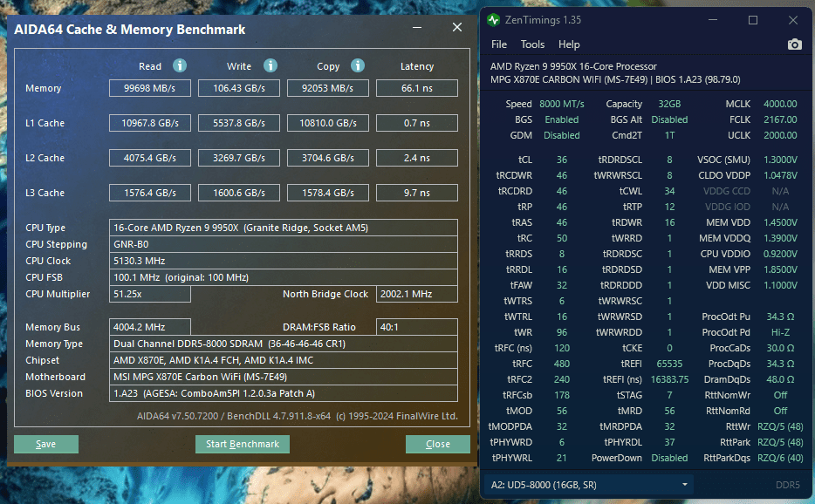Click the Read info icon in AIDA64

pyautogui.click(x=180, y=65)
